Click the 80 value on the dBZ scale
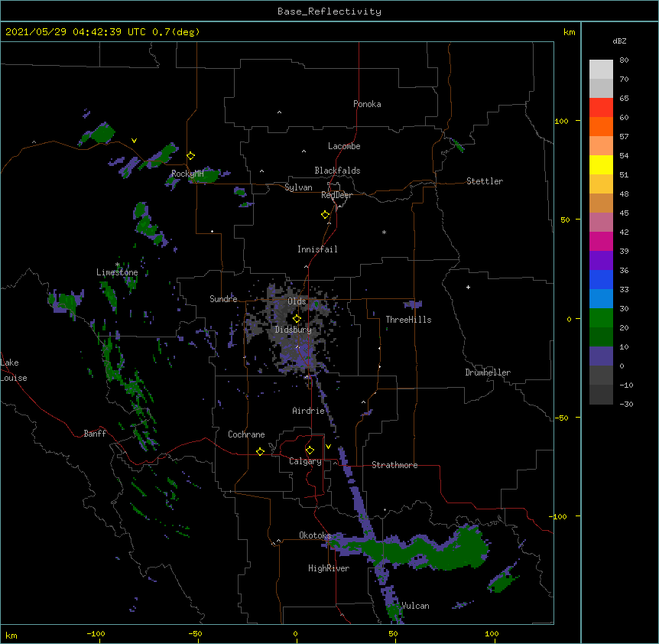The image size is (659, 644). pyautogui.click(x=624, y=60)
